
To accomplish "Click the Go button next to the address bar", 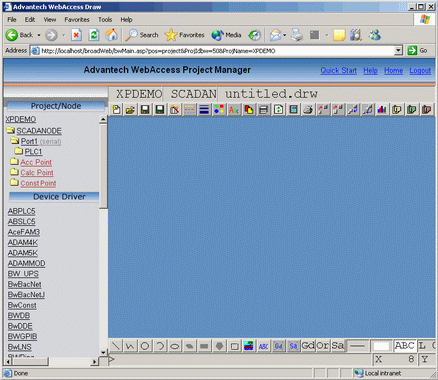I will pos(418,51).
